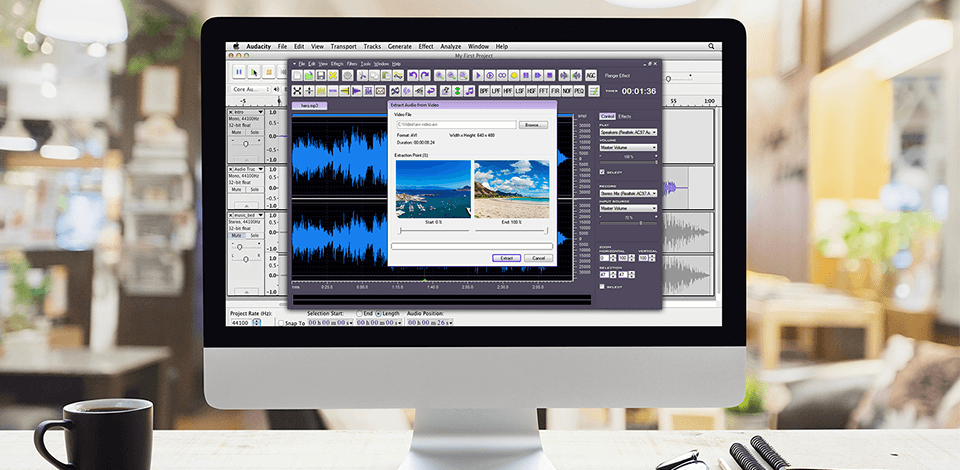The width and height of the screenshot is (960, 470).
Task: Click the FFT filter icon
Action: tap(543, 91)
